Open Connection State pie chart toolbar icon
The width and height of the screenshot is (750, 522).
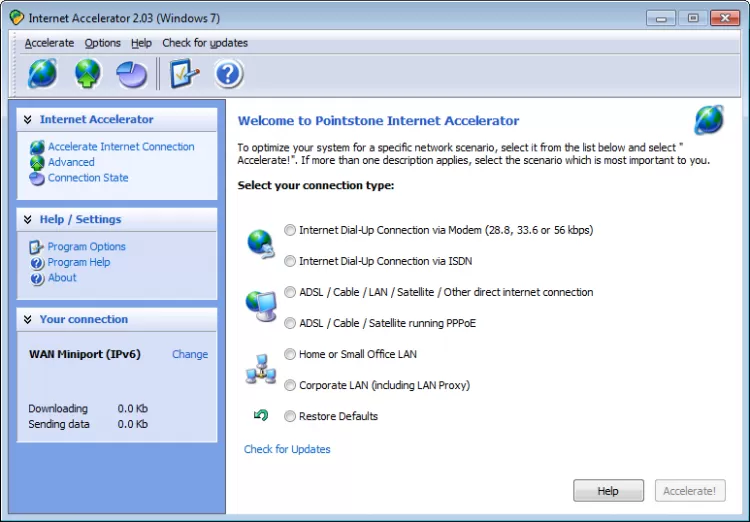[132, 75]
